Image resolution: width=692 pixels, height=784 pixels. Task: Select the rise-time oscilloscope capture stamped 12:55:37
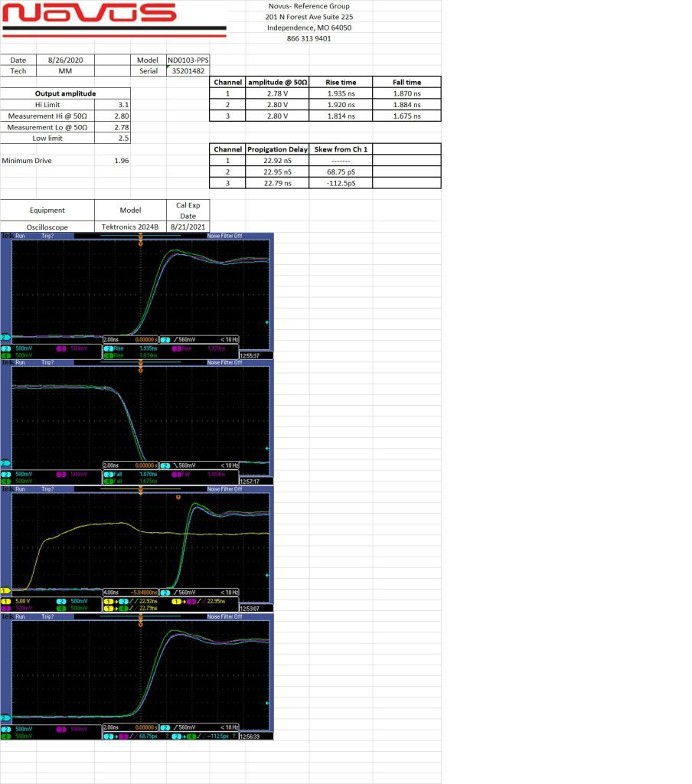(x=137, y=296)
